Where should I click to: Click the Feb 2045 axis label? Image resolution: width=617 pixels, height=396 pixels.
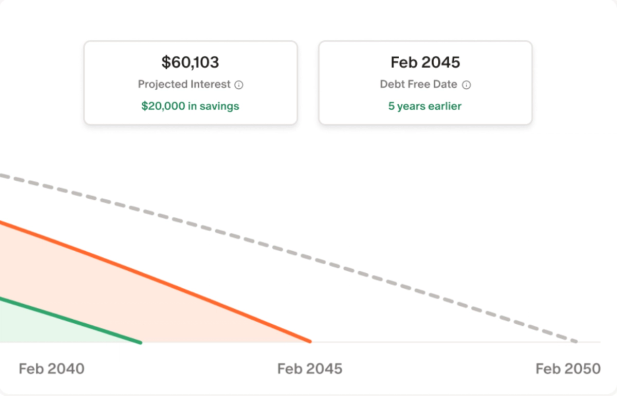[310, 369]
